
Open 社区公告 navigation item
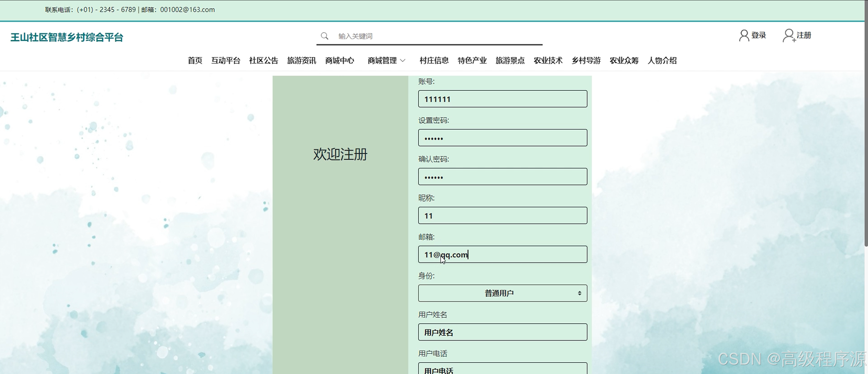tap(264, 61)
